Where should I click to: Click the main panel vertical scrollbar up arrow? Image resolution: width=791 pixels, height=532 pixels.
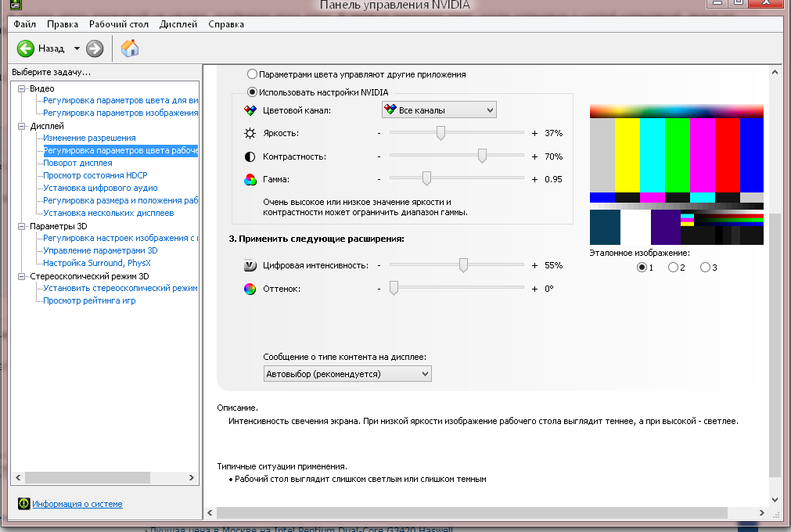[x=775, y=72]
